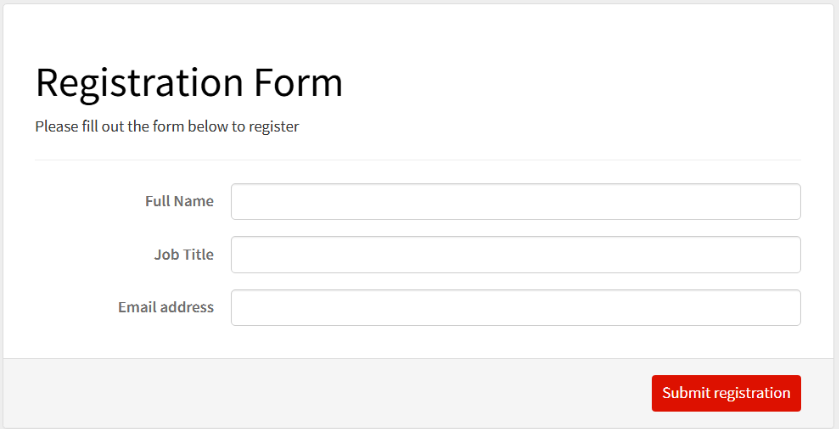Click the divider line beneath the subtitle

pyautogui.click(x=417, y=160)
